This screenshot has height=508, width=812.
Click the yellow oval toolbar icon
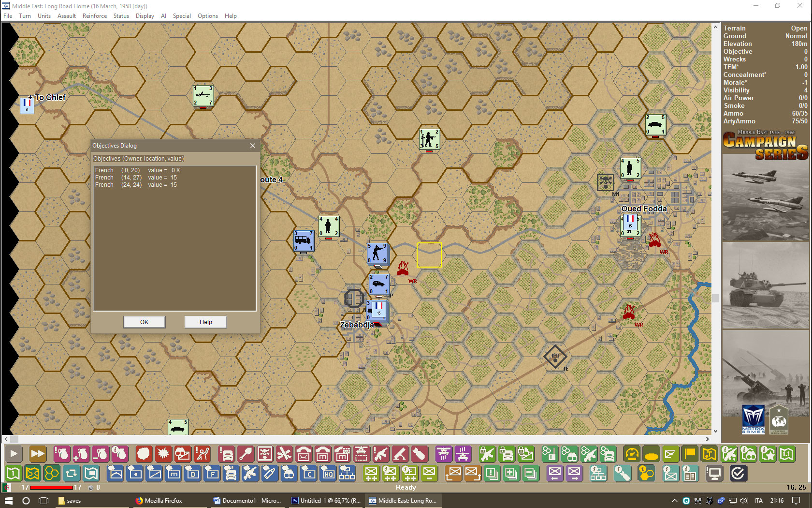click(x=652, y=454)
